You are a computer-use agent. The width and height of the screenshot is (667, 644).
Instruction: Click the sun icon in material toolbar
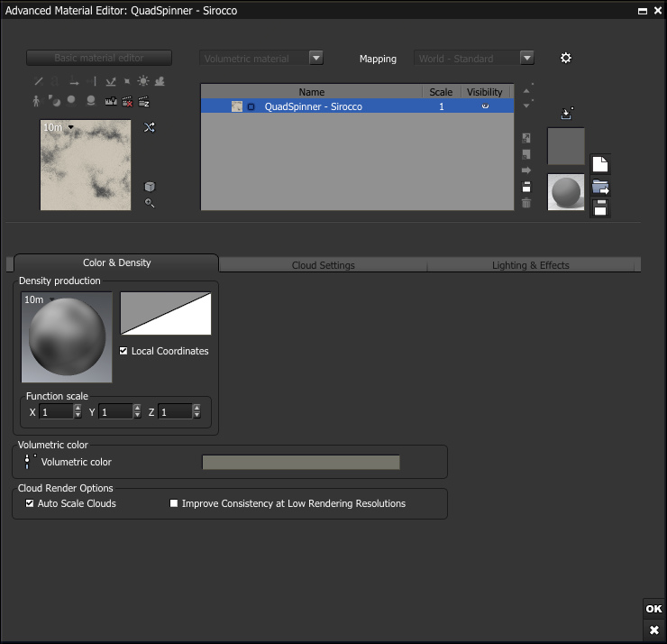coord(143,81)
